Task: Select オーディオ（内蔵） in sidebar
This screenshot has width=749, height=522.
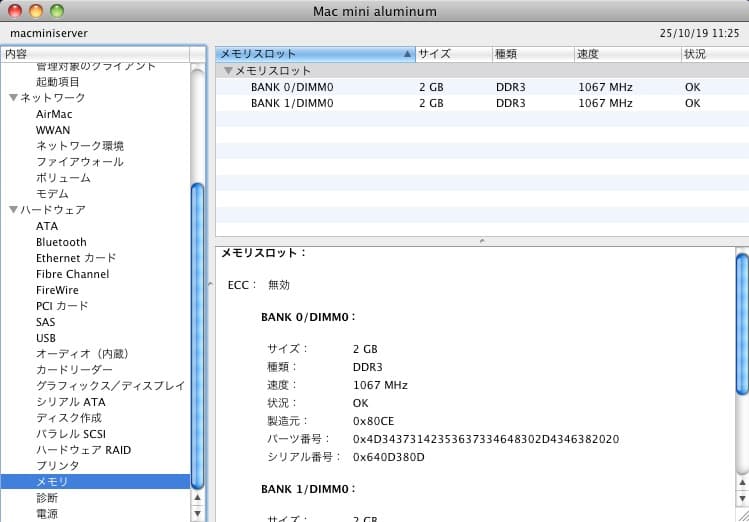Action: [x=83, y=354]
